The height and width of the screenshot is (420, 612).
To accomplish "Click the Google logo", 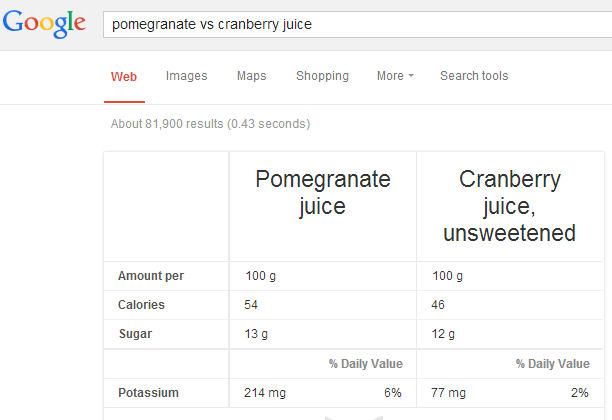I will click(x=44, y=23).
